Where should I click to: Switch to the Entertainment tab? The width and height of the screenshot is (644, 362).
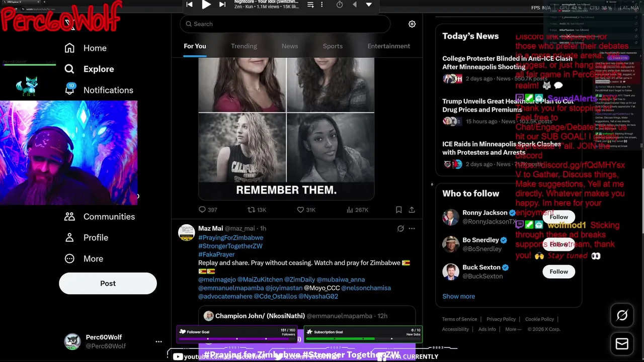pyautogui.click(x=389, y=46)
